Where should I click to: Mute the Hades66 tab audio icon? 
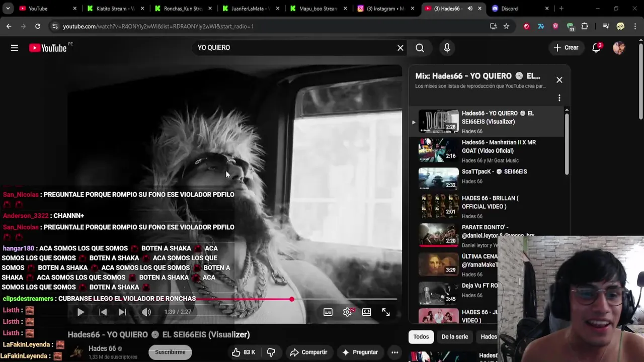(x=470, y=9)
